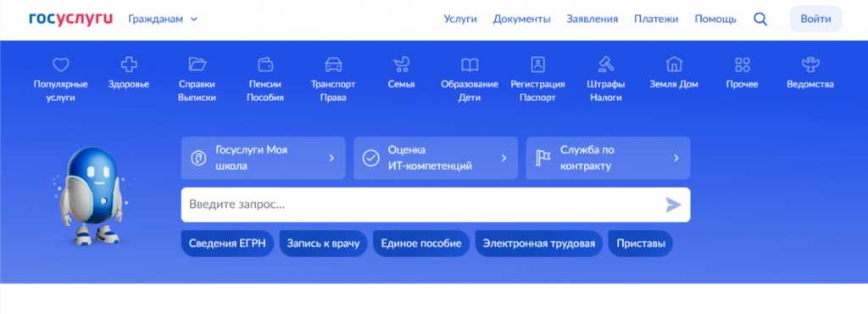Select the Сведения ЕГРН quick chip
Screen dimensions: 868x314
click(227, 244)
